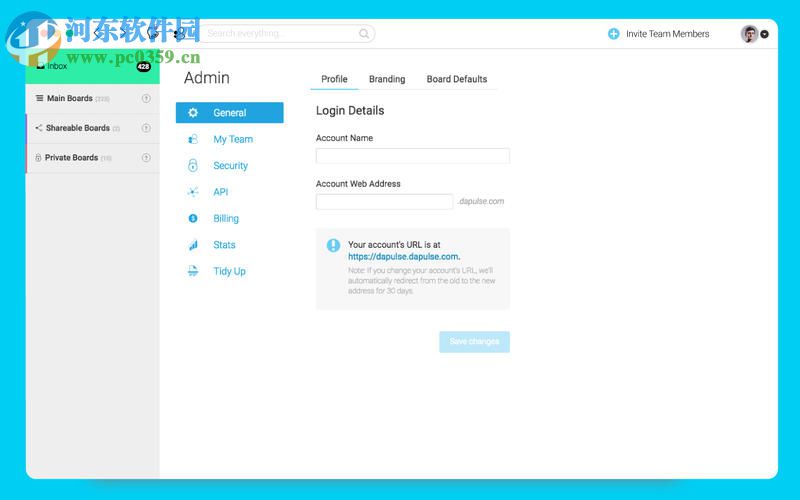800x500 pixels.
Task: Click the Security padlock icon
Action: point(193,165)
